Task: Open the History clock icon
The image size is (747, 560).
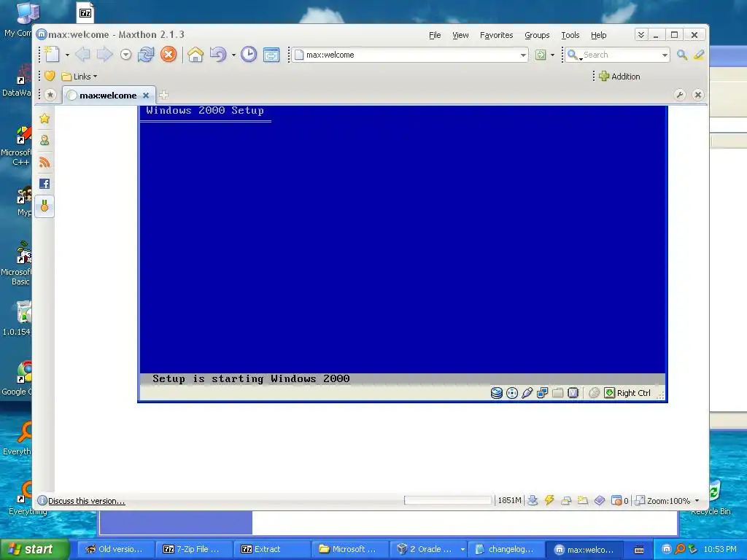Action: 248,55
